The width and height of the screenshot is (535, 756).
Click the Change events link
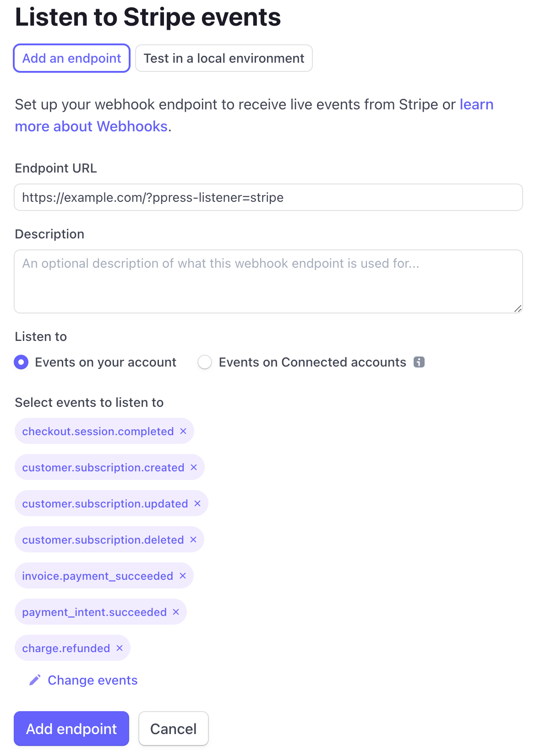93,680
